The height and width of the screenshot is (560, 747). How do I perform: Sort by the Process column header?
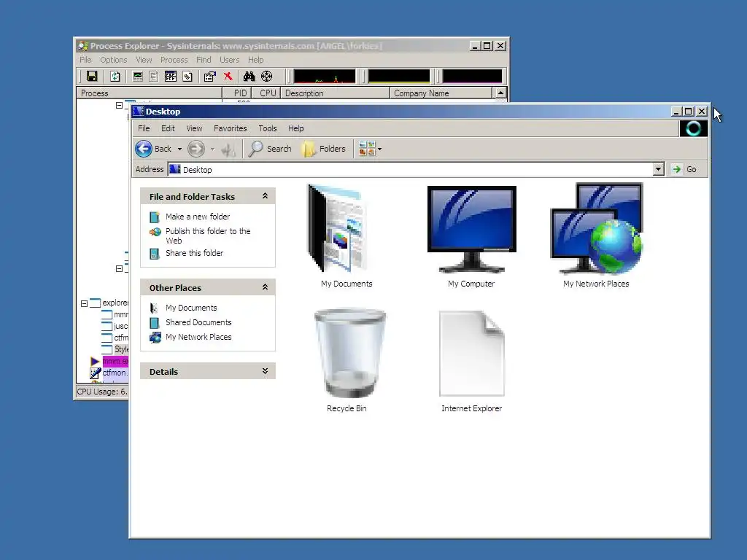coord(149,93)
